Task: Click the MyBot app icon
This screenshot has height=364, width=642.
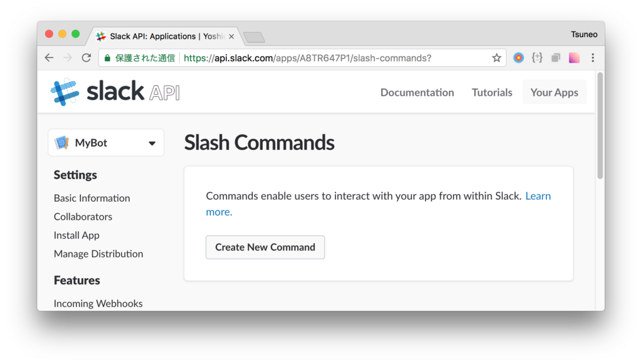Action: (x=62, y=143)
